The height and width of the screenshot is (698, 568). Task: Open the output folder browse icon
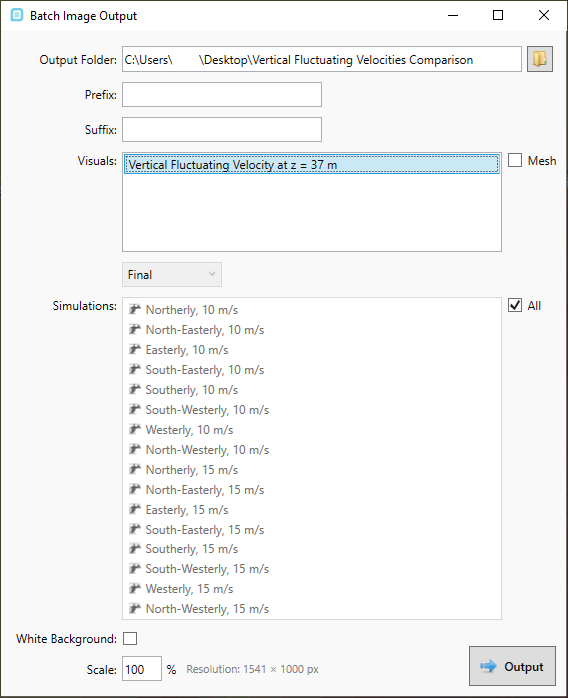tap(540, 59)
